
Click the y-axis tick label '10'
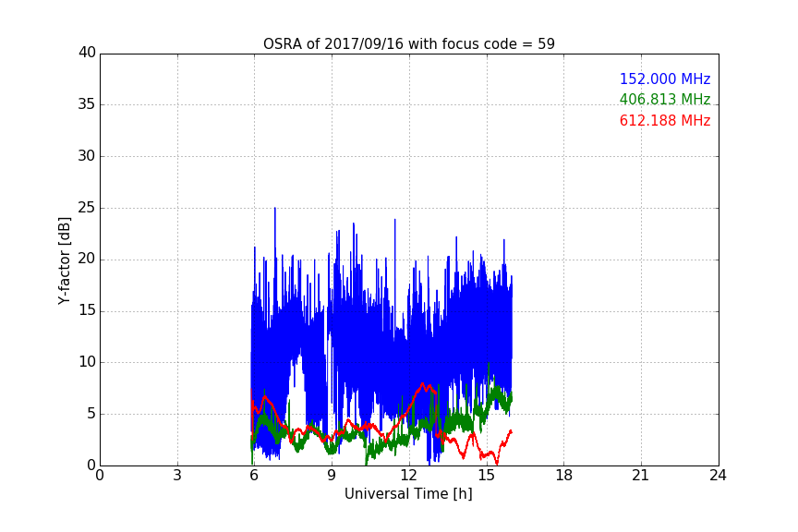coord(87,362)
